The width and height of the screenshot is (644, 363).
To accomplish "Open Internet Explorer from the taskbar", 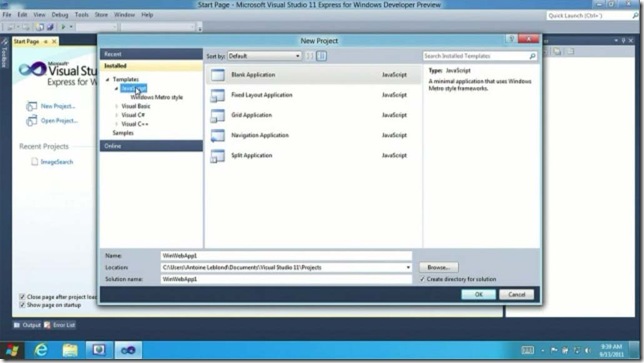I will coord(41,350).
